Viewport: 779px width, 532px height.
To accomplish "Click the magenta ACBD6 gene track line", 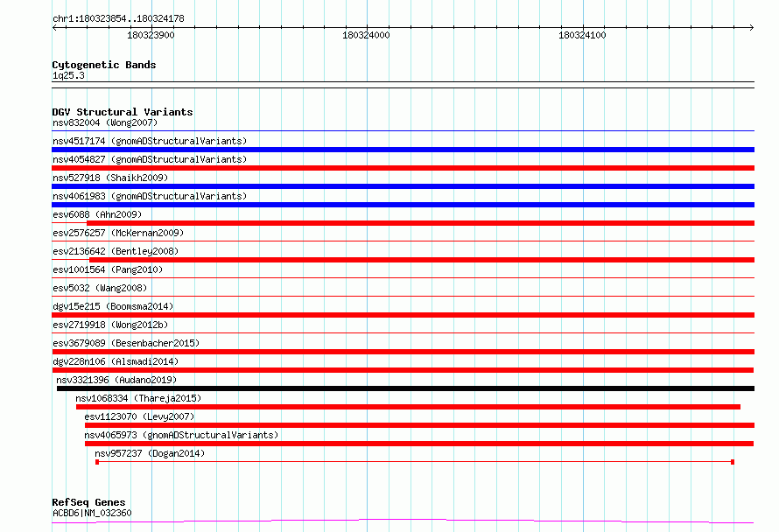I will click(403, 521).
